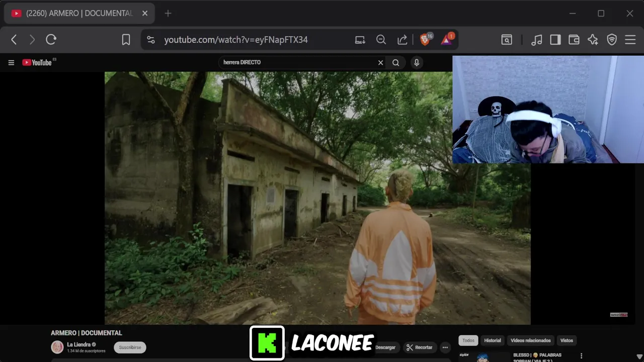644x362 pixels.
Task: Select the Historial filter chip
Action: tap(493, 340)
